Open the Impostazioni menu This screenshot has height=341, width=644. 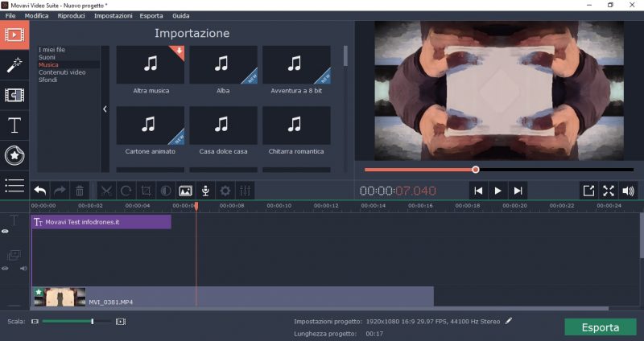113,15
